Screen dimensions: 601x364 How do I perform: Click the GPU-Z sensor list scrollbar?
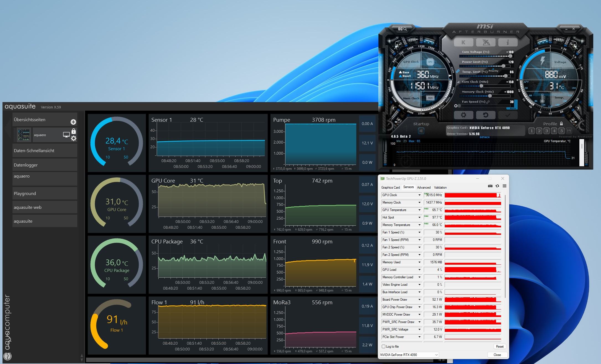pyautogui.click(x=505, y=246)
